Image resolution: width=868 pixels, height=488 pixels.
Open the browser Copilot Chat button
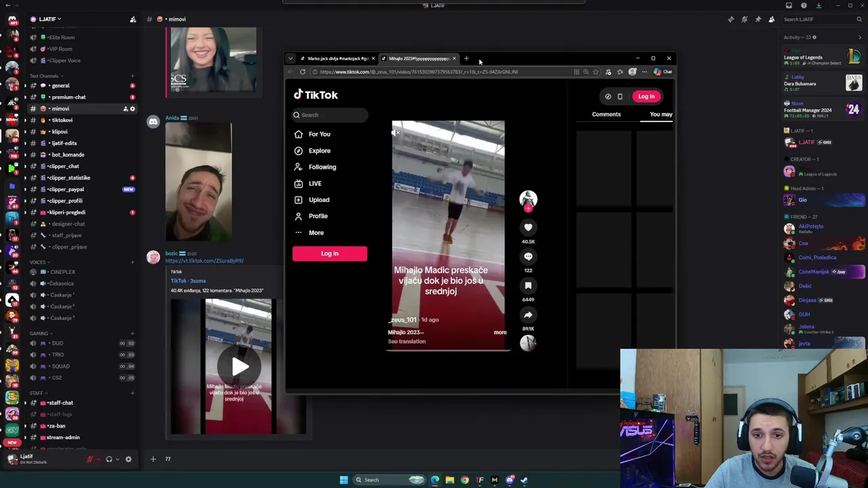pyautogui.click(x=663, y=72)
